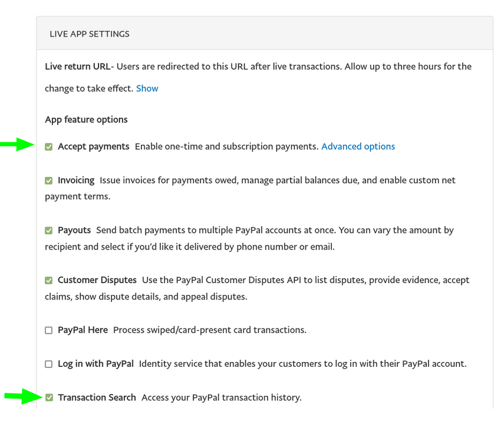This screenshot has height=424, width=504.
Task: Uncheck the Transaction Search checkbox
Action: point(49,398)
